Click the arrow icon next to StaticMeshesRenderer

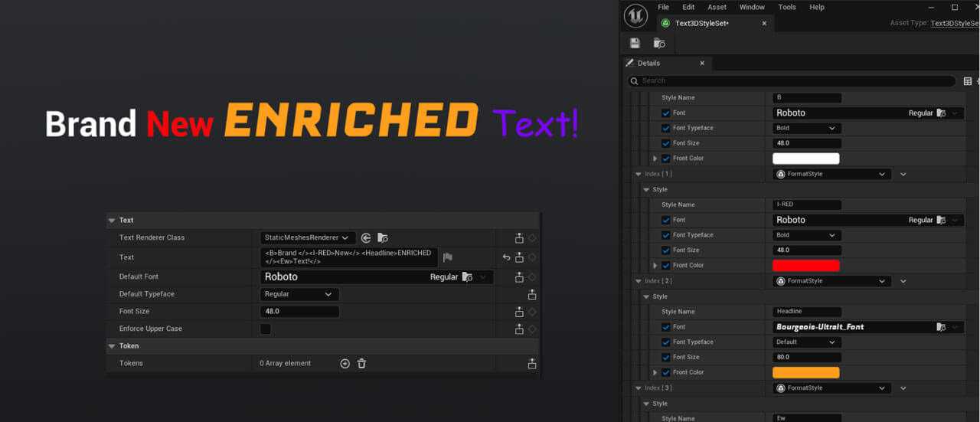[366, 238]
